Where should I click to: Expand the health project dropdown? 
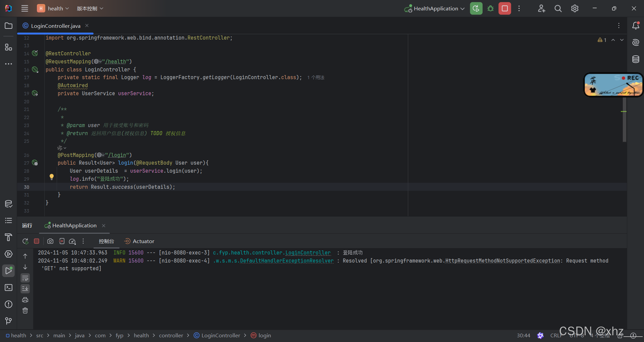coord(53,8)
